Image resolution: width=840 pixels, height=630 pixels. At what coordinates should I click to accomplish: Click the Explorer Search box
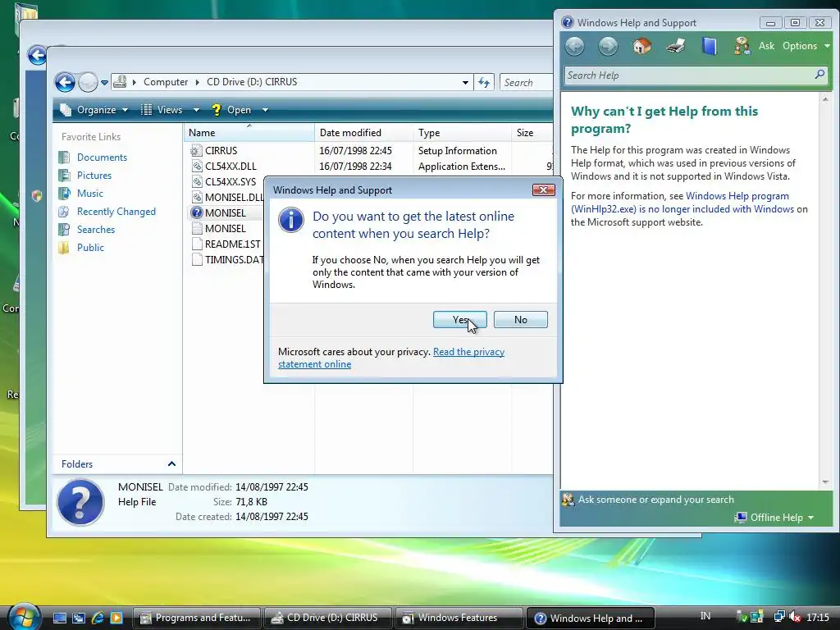click(x=526, y=83)
